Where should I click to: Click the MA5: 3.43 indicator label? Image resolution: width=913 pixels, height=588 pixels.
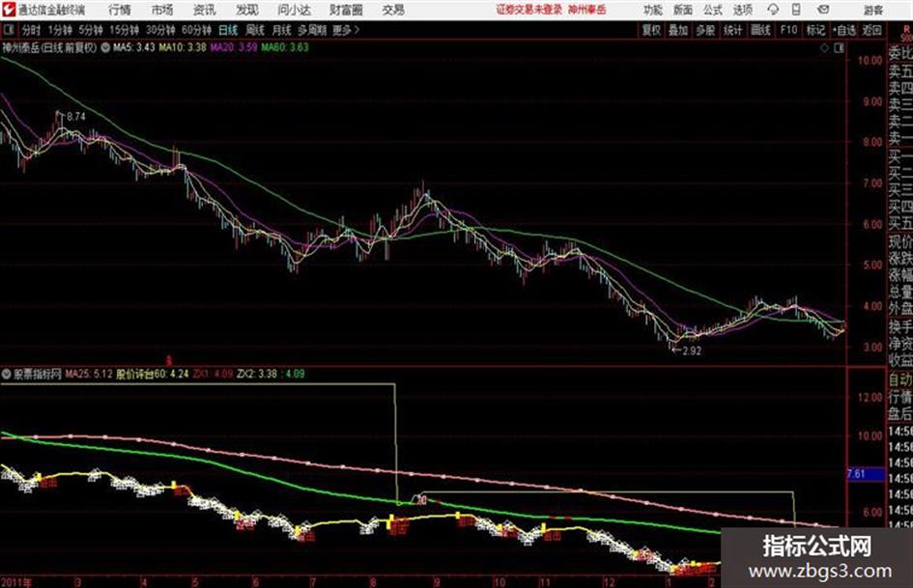pos(134,47)
